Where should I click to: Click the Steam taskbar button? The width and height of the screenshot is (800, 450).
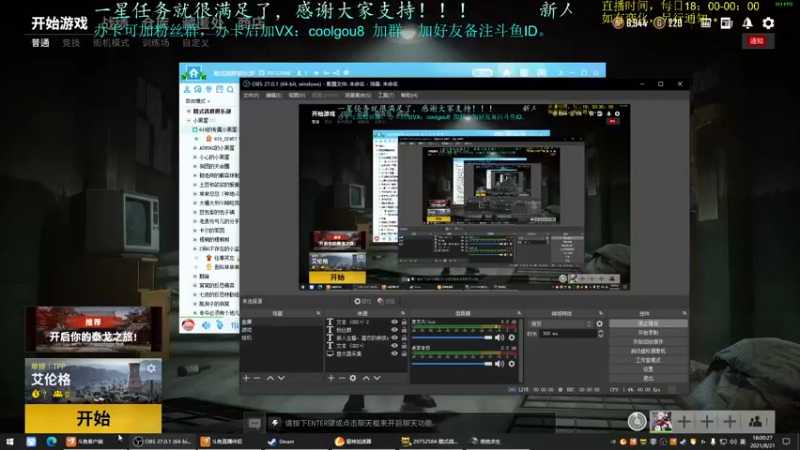282,441
